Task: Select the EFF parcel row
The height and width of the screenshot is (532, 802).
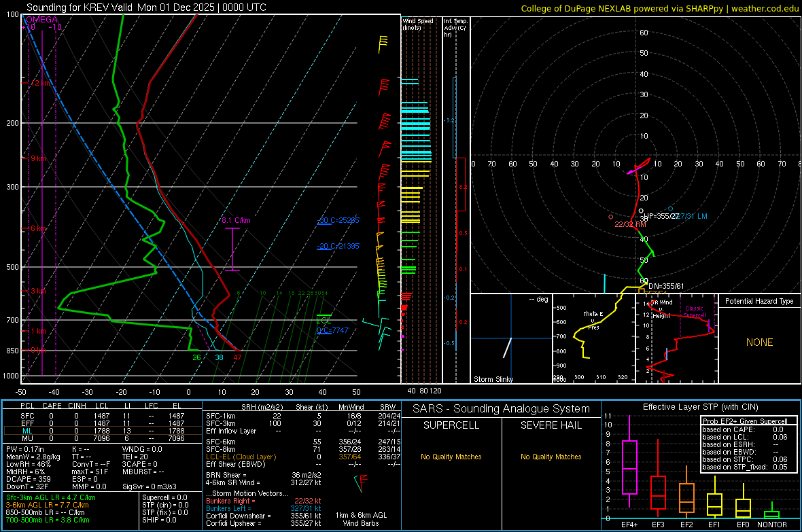Action: 103,423
